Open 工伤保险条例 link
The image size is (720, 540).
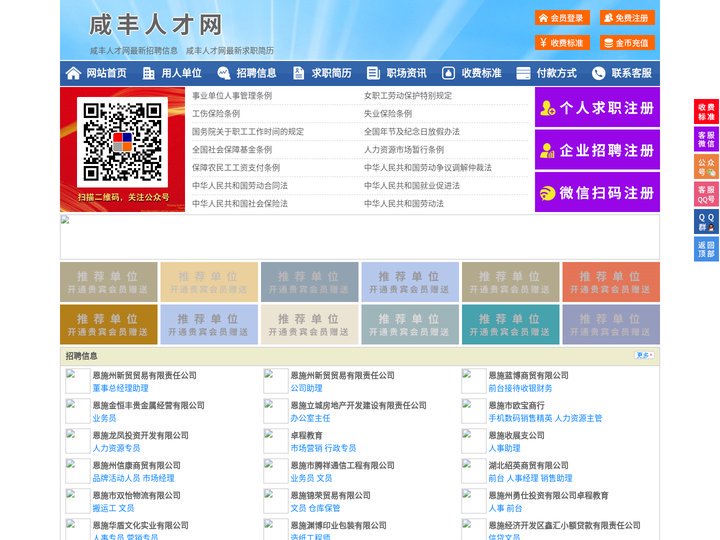[216, 113]
